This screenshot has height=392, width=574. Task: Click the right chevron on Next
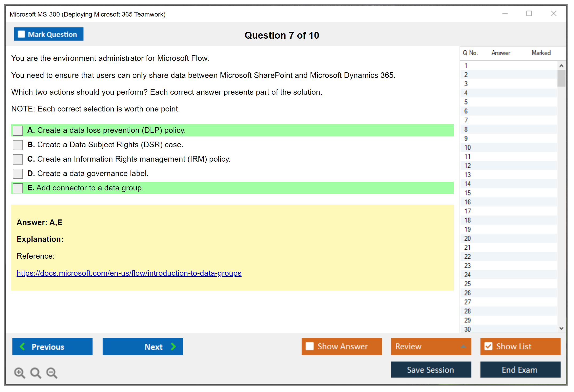174,346
